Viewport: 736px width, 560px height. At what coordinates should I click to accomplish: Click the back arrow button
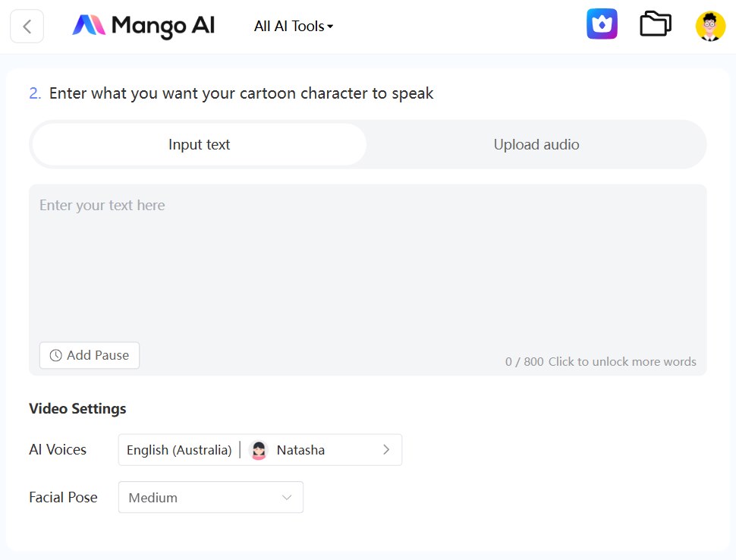(x=27, y=27)
